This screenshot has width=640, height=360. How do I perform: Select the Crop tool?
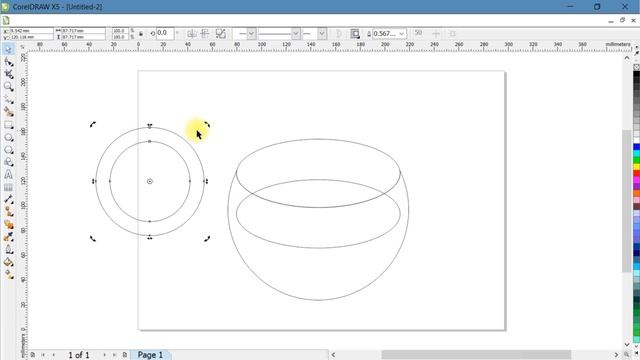tap(8, 74)
